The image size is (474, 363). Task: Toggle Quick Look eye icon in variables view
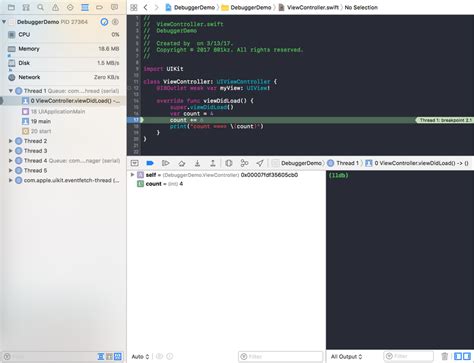(x=159, y=356)
